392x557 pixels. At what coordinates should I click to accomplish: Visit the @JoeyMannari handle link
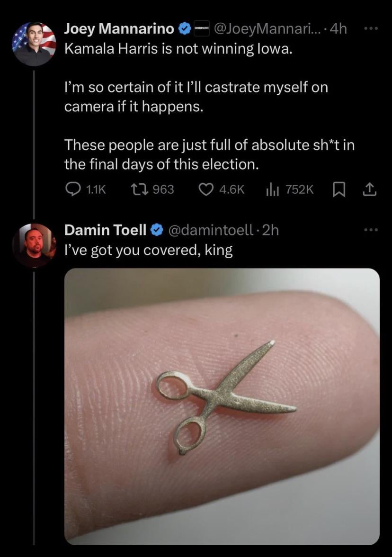pyautogui.click(x=267, y=29)
